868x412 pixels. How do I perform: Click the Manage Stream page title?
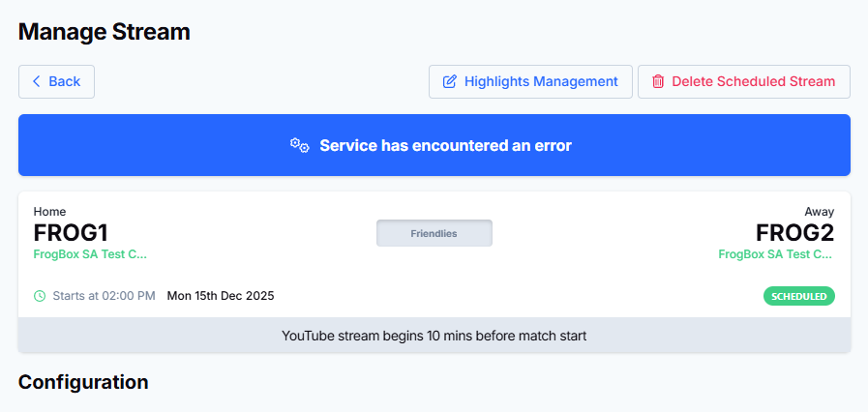point(105,31)
